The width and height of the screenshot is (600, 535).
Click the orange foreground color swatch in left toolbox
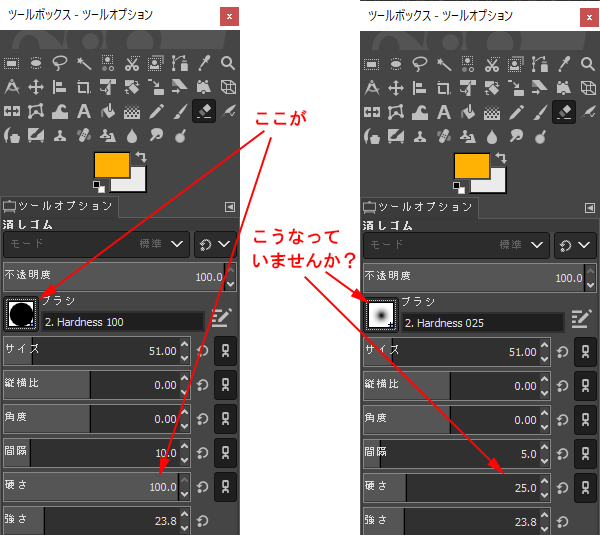click(x=111, y=165)
